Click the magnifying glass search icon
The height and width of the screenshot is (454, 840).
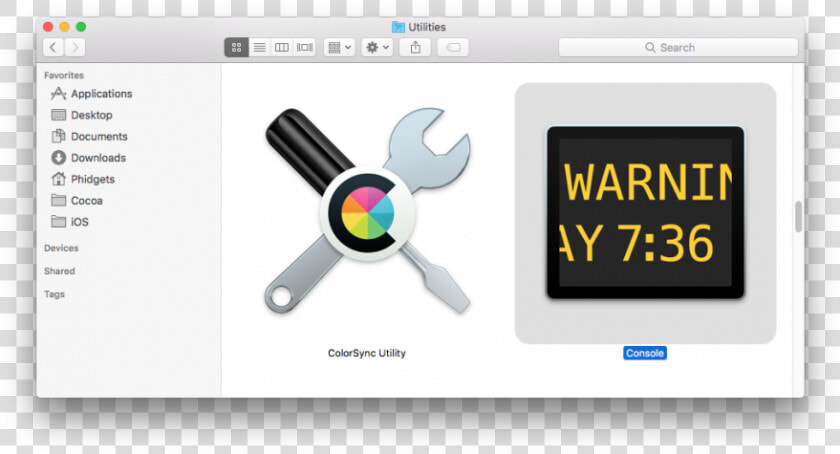[x=650, y=47]
